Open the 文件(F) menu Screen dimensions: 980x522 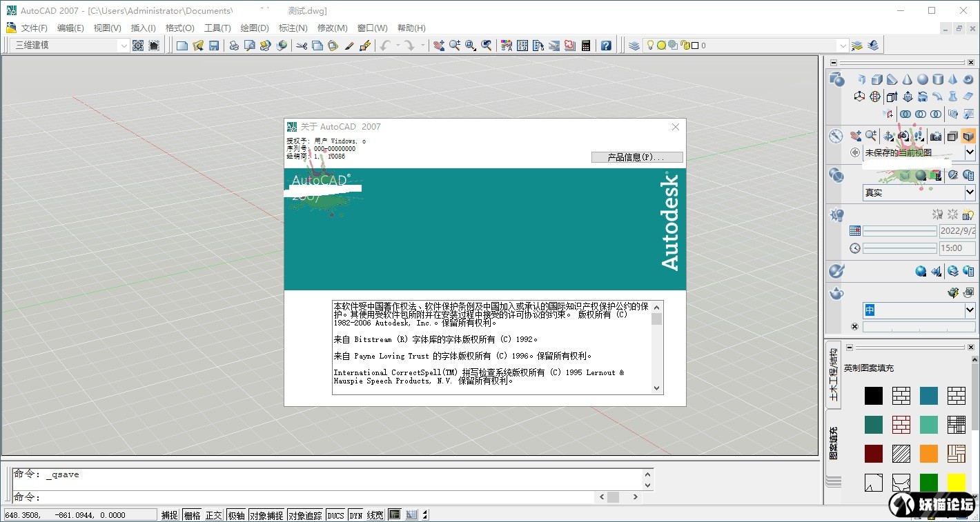(x=35, y=28)
